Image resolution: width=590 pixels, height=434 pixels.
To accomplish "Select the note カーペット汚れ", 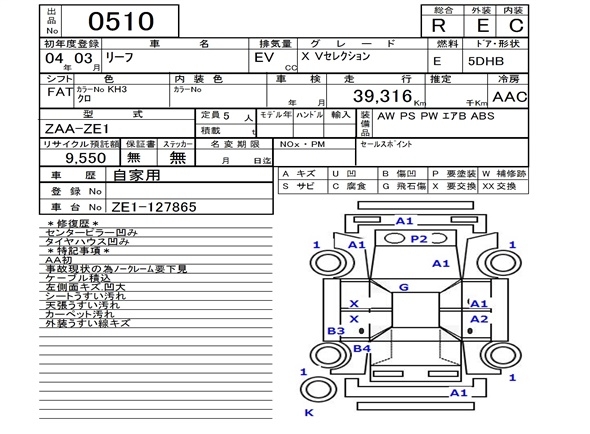I will tap(79, 314).
